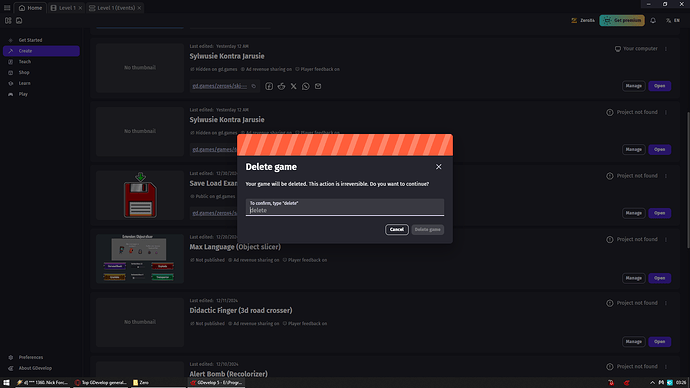
Task: Open the first Sylwusie Kontra Jarusie project
Action: (x=659, y=86)
